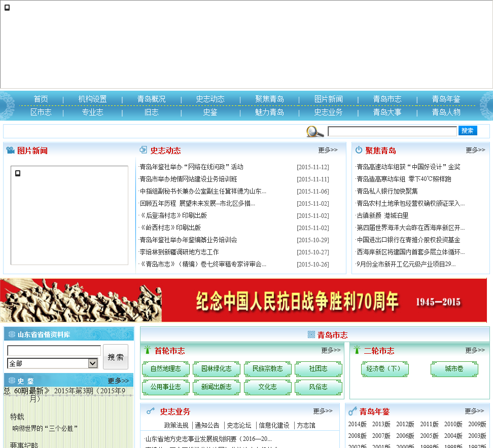Open 通知公告 link
The image size is (493, 448).
207,425
